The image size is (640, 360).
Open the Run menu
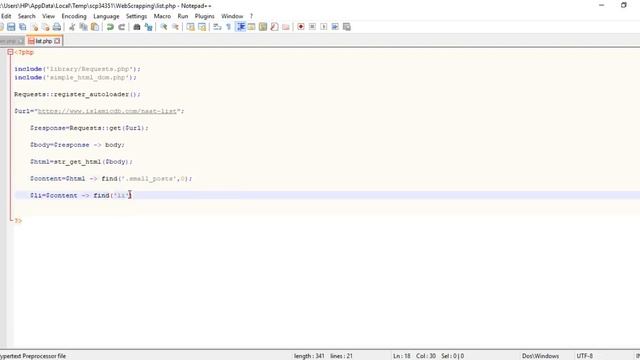point(183,16)
